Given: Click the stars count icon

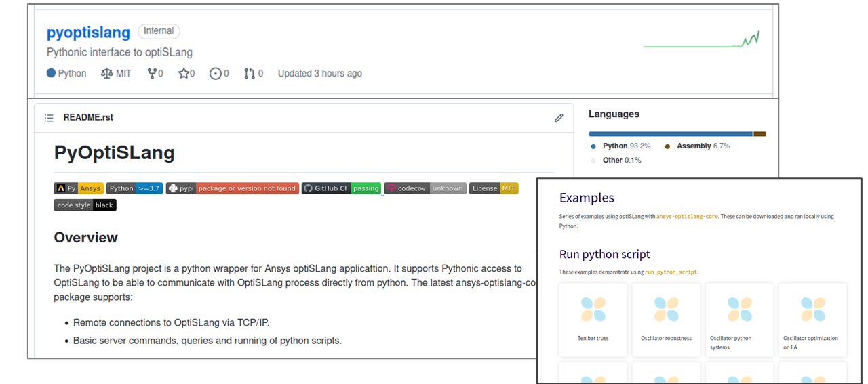Looking at the screenshot, I should (183, 73).
